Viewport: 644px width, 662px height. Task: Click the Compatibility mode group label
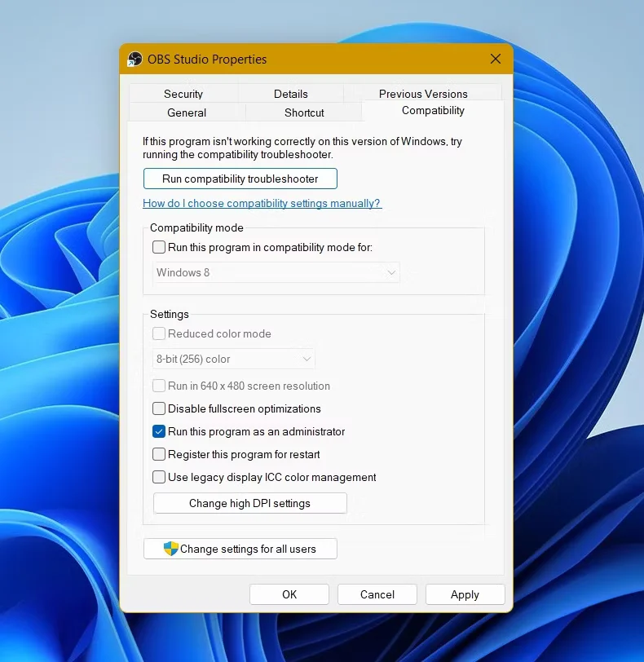pyautogui.click(x=196, y=228)
